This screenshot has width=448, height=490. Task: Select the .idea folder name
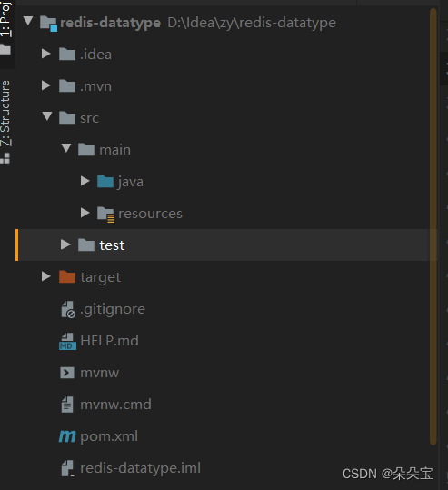click(95, 55)
